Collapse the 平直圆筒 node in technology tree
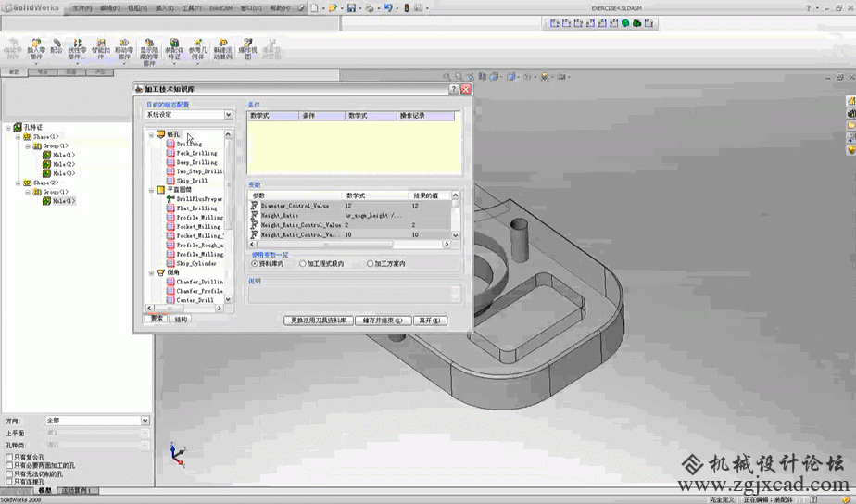The width and height of the screenshot is (856, 504). tap(151, 190)
